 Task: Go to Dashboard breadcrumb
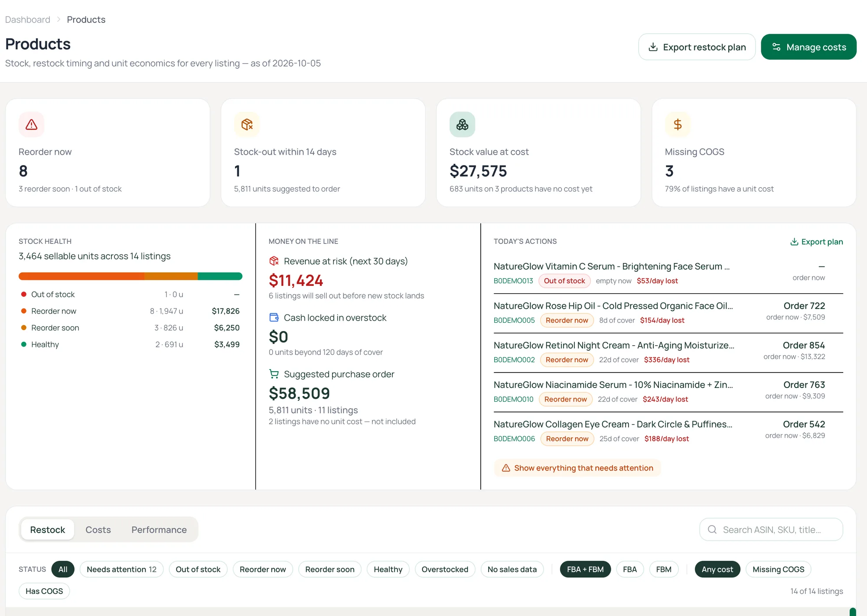(x=28, y=19)
